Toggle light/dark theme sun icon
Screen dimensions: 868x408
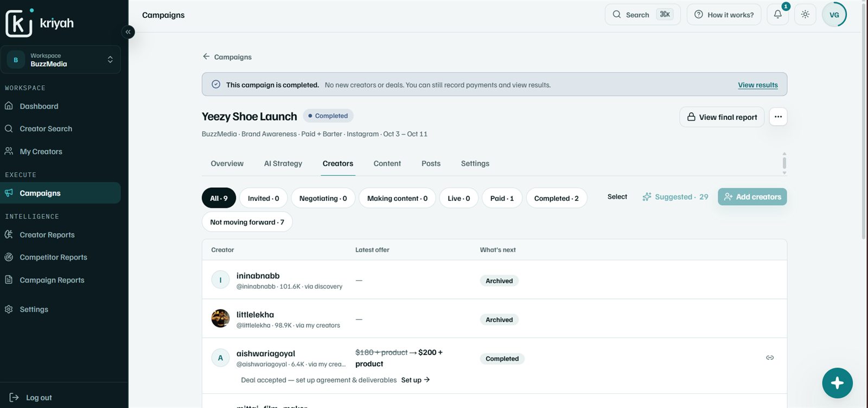[805, 15]
